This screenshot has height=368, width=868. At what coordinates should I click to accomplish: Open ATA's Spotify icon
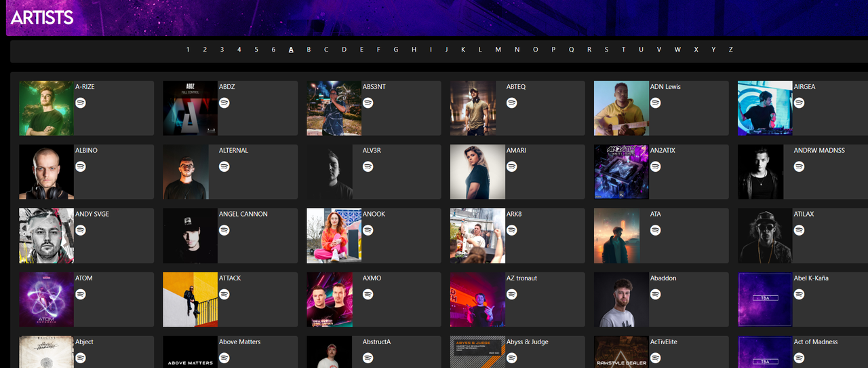(656, 230)
